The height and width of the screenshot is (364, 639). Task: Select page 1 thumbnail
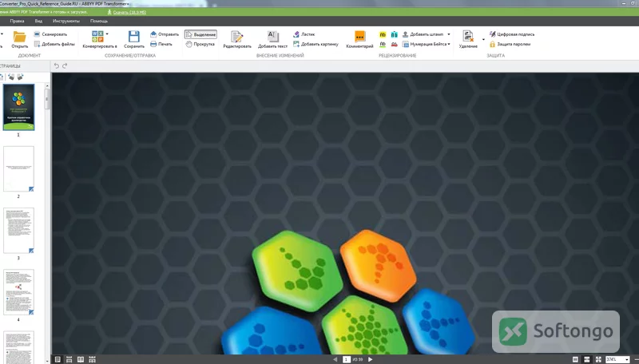18,107
